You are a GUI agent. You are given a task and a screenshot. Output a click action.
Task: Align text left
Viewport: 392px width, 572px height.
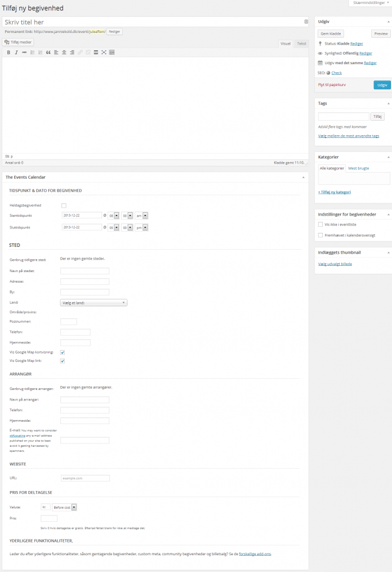pos(56,53)
